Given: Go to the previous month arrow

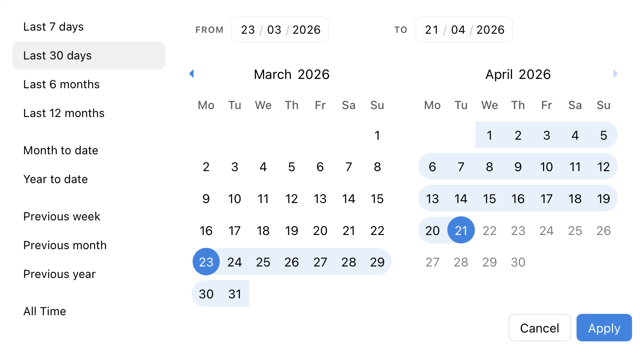Looking at the screenshot, I should 191,74.
